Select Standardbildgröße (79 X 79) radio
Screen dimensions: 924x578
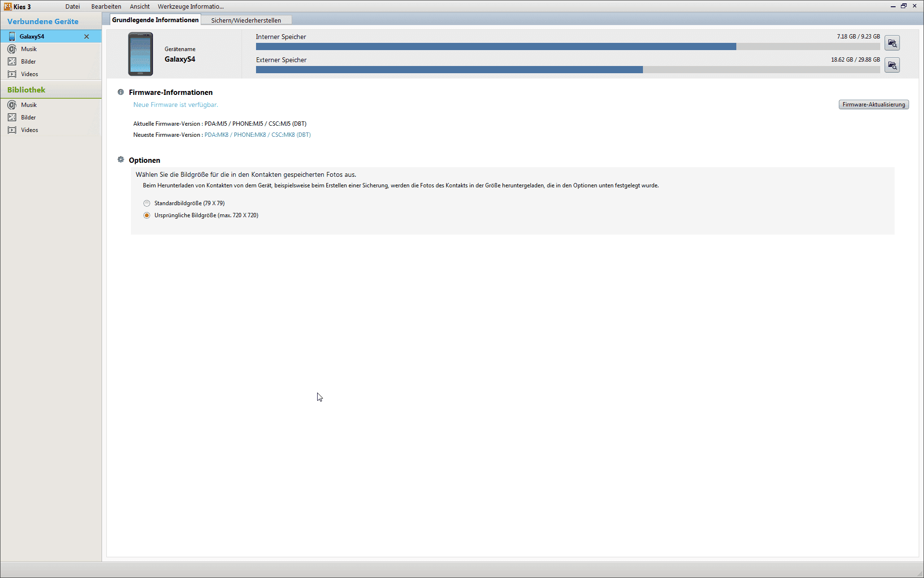[x=147, y=203]
